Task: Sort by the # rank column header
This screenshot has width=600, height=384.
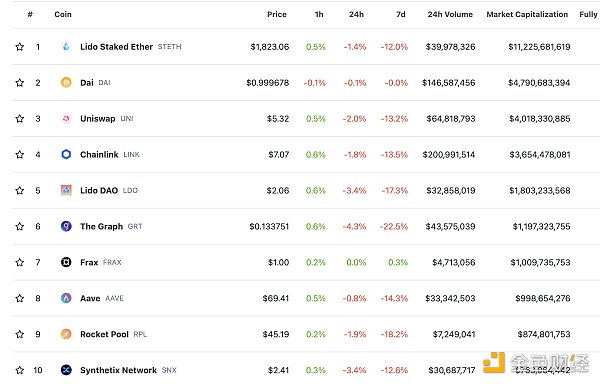Action: [x=30, y=15]
